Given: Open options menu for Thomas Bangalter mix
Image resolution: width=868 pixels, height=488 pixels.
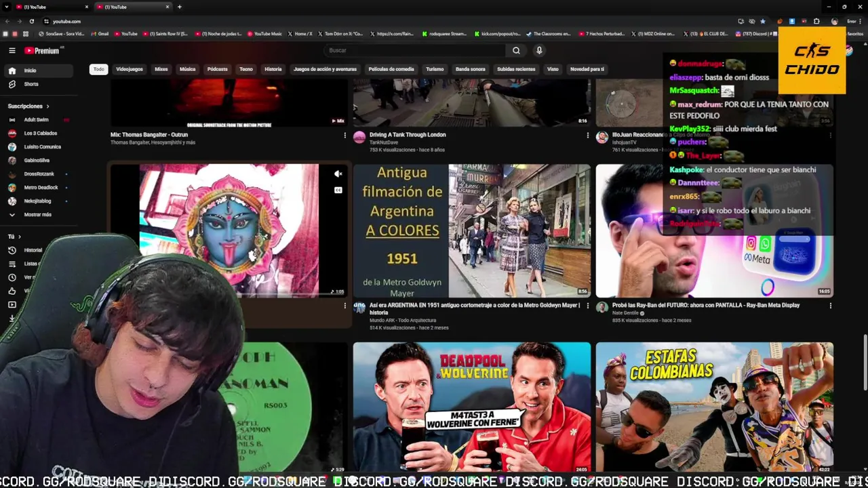Looking at the screenshot, I should [344, 135].
